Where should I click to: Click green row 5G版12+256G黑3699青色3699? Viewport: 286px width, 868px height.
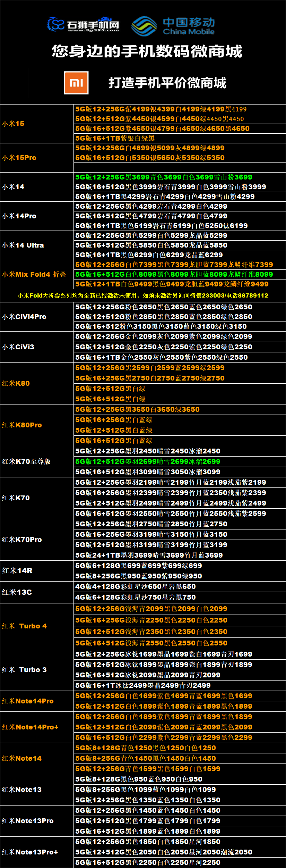click(180, 177)
